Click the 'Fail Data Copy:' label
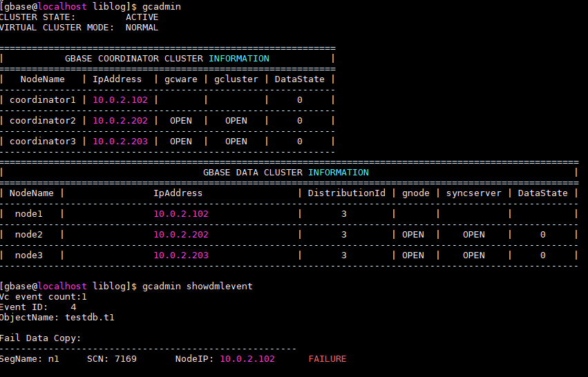The height and width of the screenshot is (377, 588). tap(41, 338)
